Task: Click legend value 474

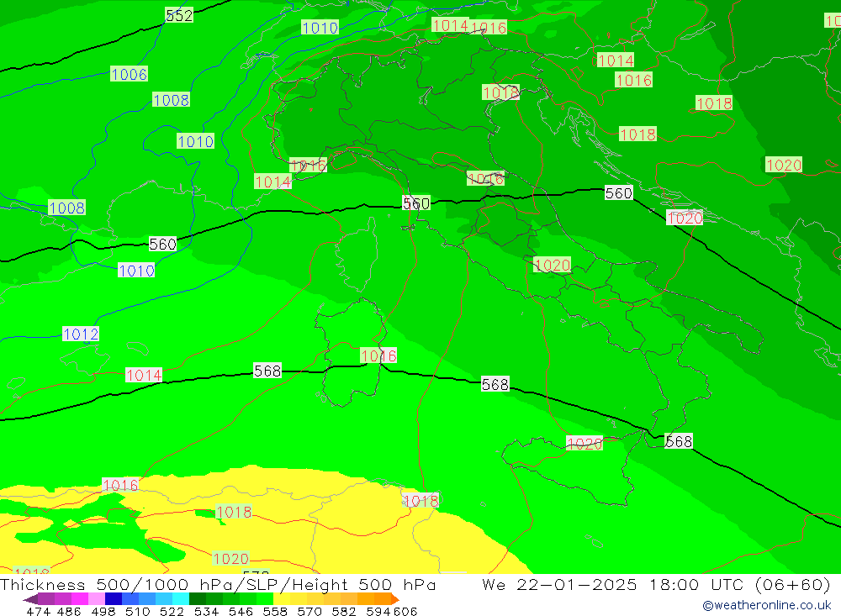Action: tap(38, 611)
